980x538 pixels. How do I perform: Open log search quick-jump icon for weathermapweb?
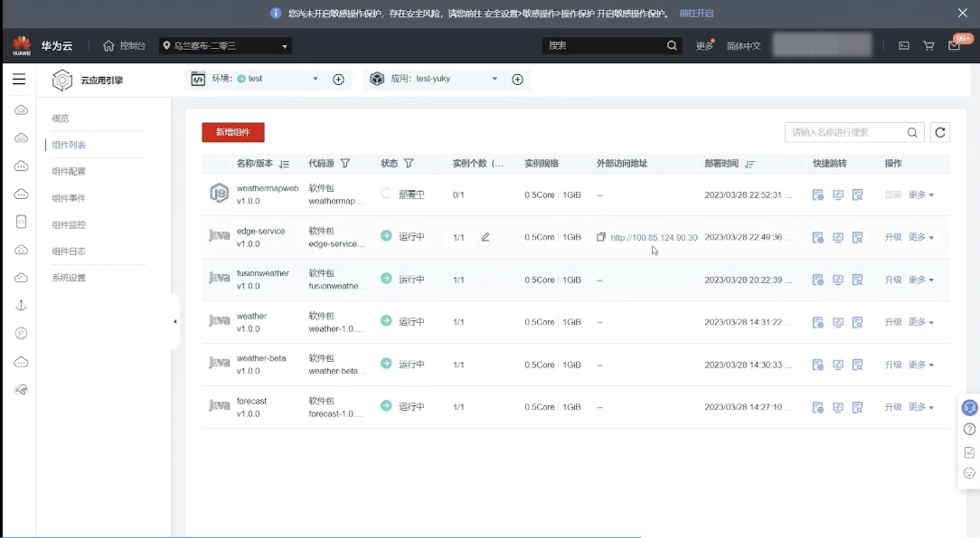point(857,195)
